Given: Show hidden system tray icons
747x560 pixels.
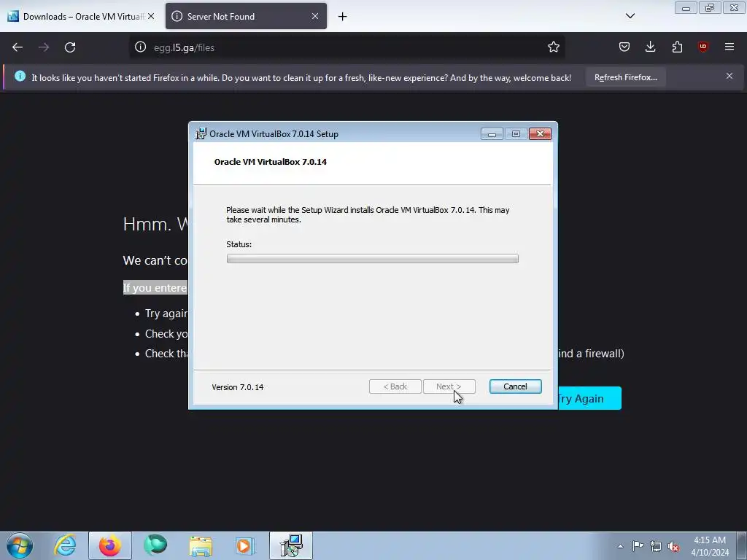Looking at the screenshot, I should [620, 546].
